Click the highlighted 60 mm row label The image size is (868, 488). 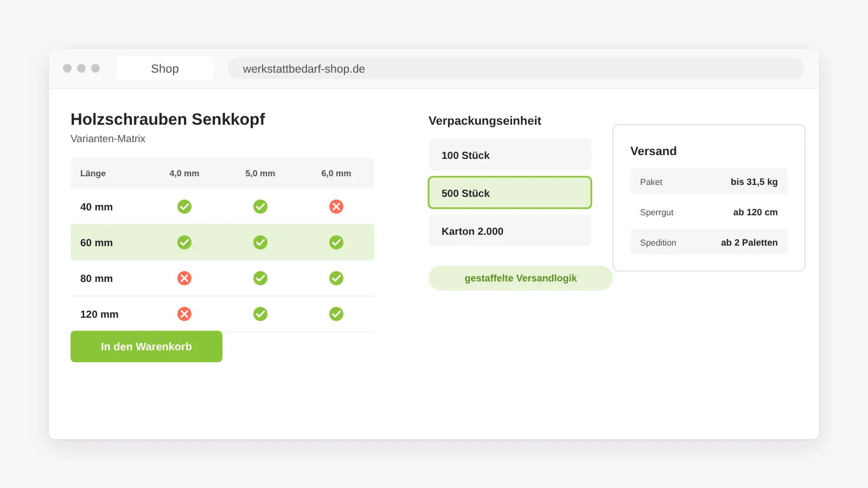pos(97,242)
